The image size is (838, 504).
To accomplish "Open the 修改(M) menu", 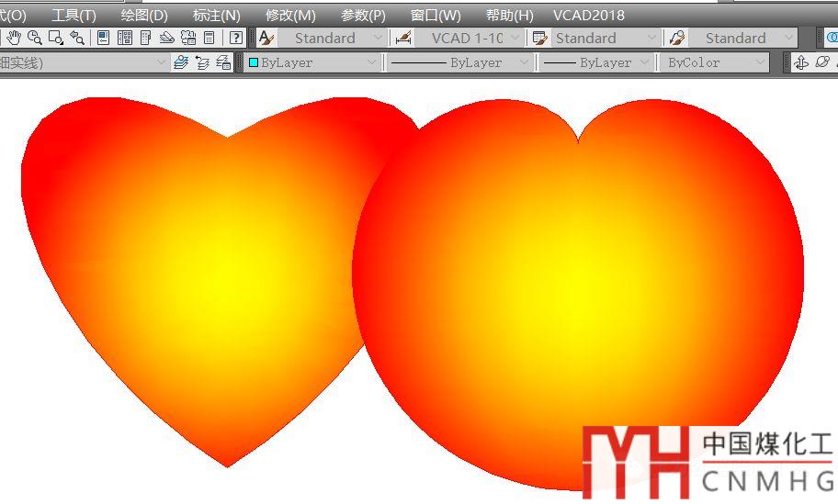I will point(290,15).
